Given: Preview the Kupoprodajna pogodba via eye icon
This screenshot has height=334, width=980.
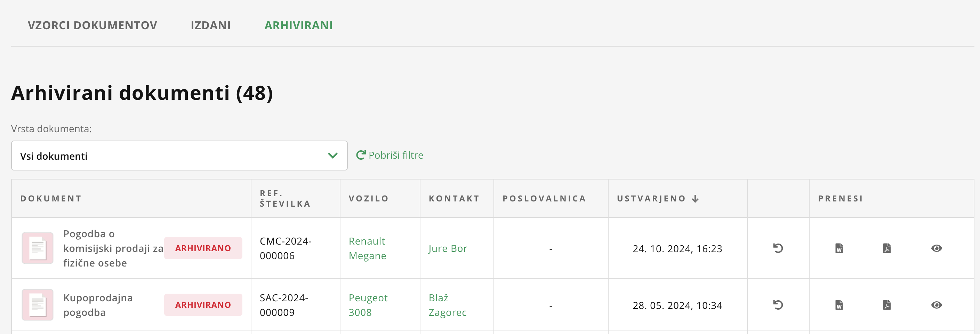Looking at the screenshot, I should 937,305.
